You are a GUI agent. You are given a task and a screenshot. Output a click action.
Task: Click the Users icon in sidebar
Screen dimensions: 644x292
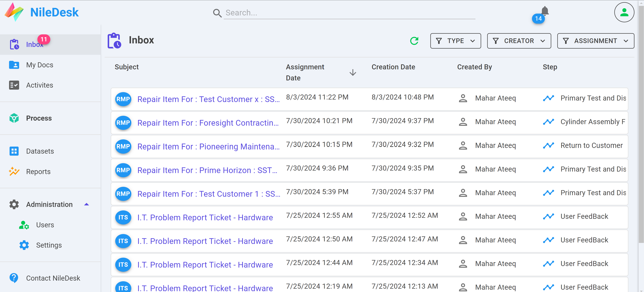click(x=24, y=225)
